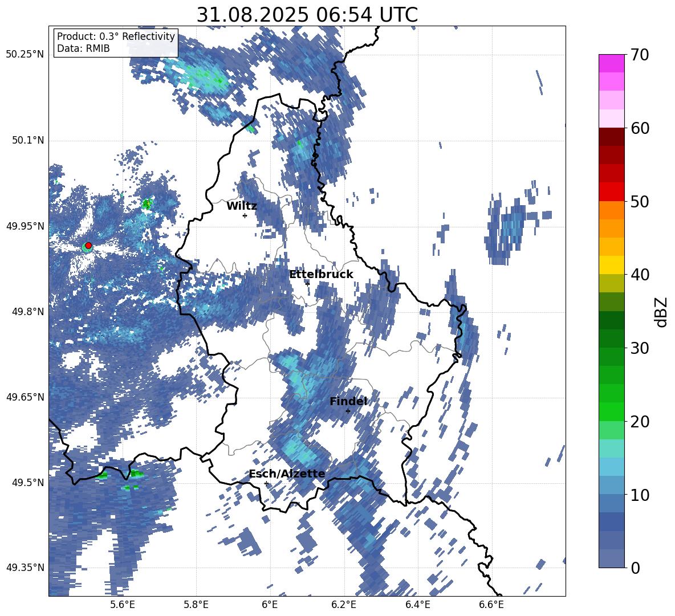Click the bright green swatch above 20 dBZ
The width and height of the screenshot is (675, 616).
pos(611,411)
